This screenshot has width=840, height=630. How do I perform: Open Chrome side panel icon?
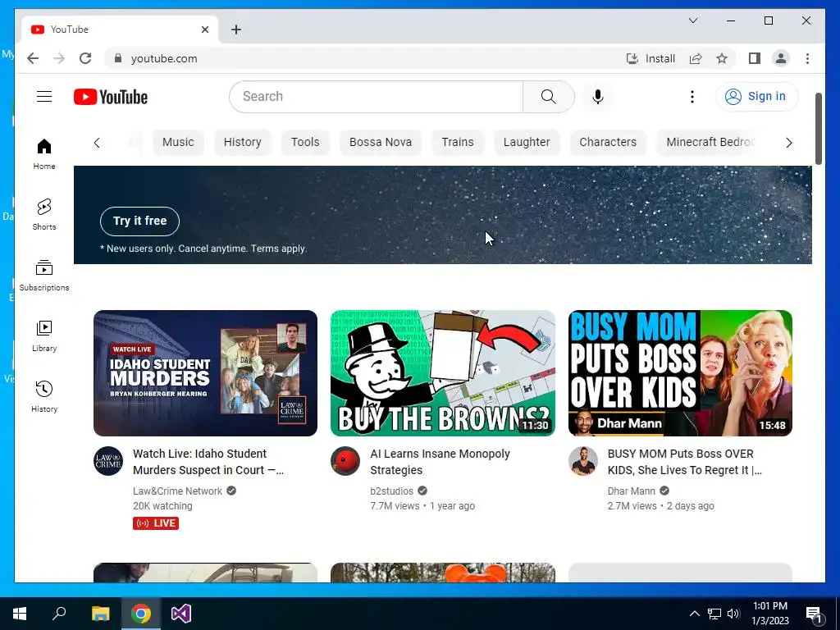click(755, 58)
